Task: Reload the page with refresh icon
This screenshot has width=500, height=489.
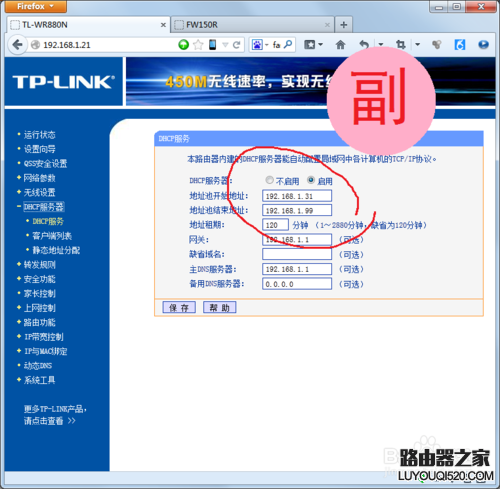Action: pyautogui.click(x=236, y=45)
